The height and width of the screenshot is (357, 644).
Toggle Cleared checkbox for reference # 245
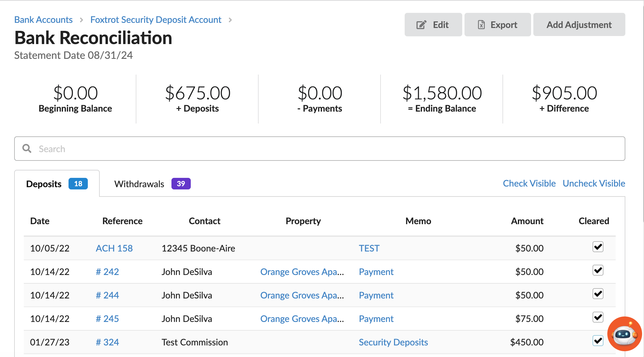pyautogui.click(x=598, y=317)
